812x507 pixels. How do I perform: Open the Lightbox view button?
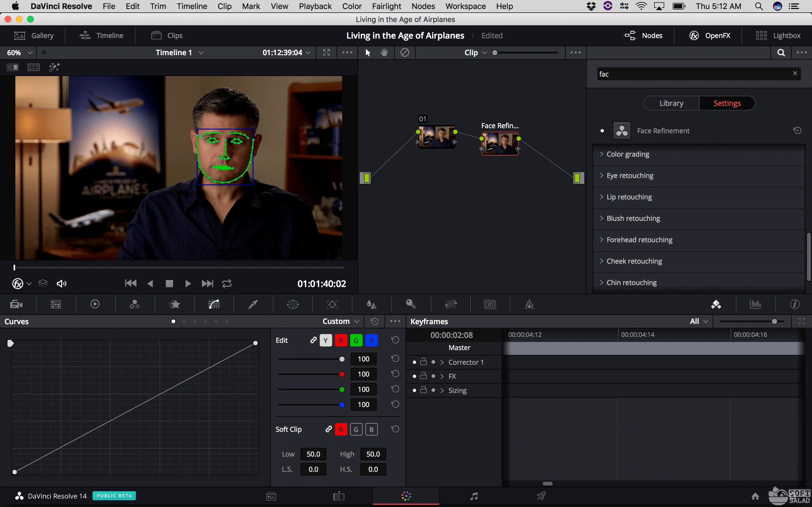(x=778, y=35)
